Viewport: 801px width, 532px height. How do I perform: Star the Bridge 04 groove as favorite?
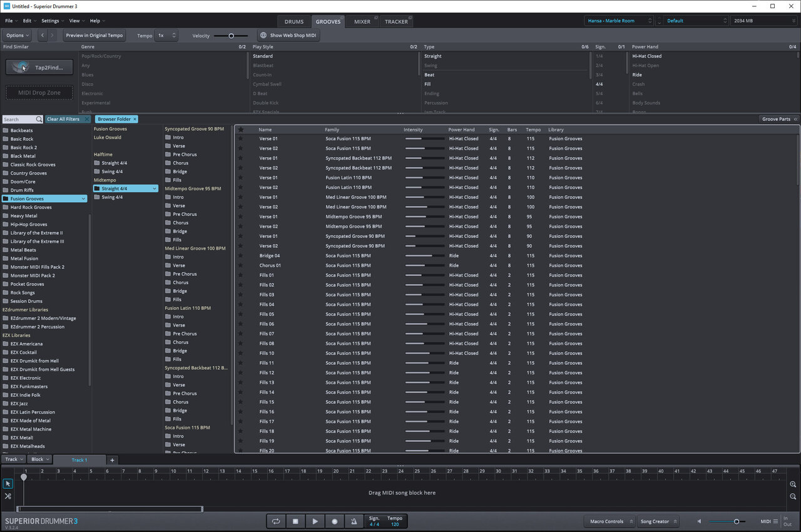coord(240,255)
